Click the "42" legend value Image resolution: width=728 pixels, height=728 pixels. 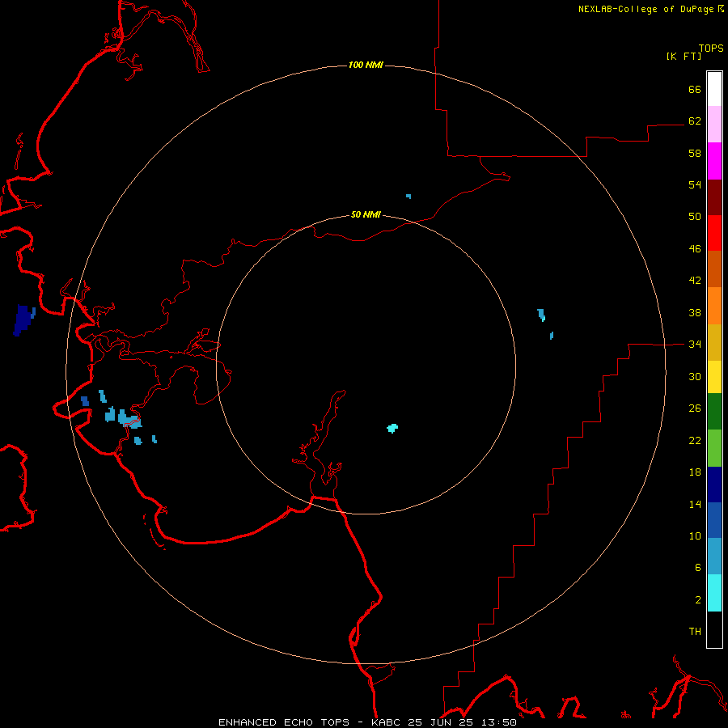(695, 281)
